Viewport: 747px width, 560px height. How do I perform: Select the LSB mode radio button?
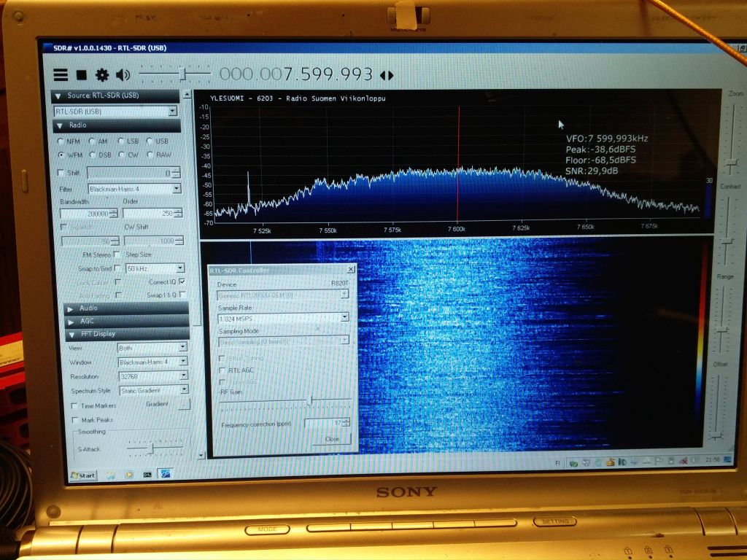(x=120, y=141)
